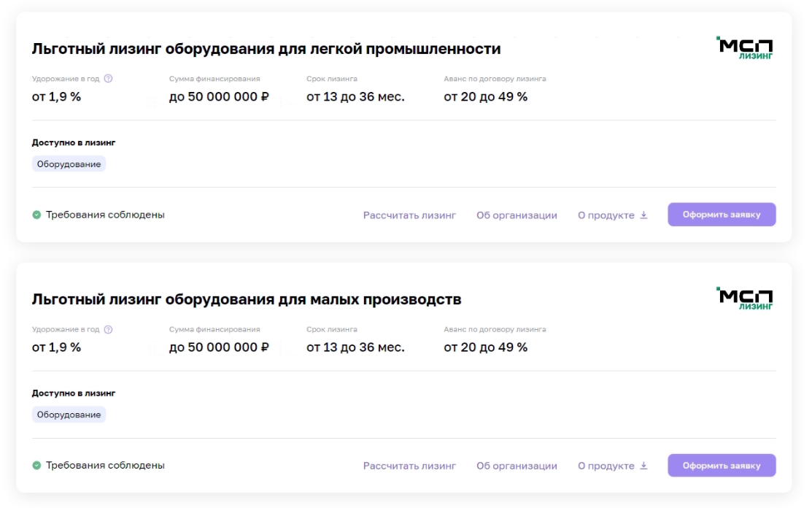This screenshot has height=508, width=812.
Task: Click help icon beside Удорожание в год, small production card
Action: (x=109, y=330)
